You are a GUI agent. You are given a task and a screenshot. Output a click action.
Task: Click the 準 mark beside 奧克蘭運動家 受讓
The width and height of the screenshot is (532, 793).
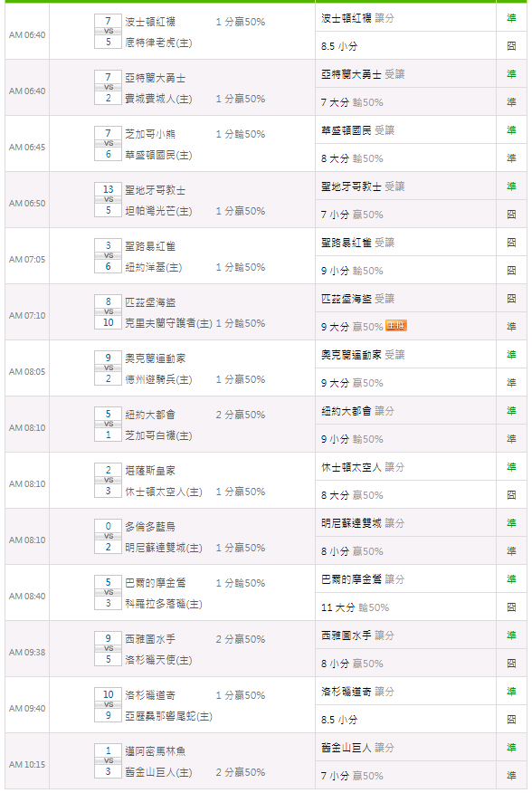tap(511, 355)
